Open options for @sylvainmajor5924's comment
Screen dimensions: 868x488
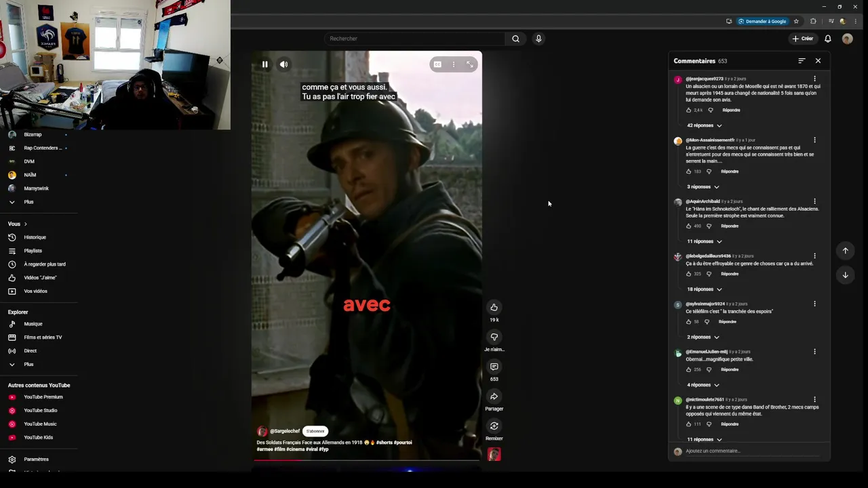814,304
